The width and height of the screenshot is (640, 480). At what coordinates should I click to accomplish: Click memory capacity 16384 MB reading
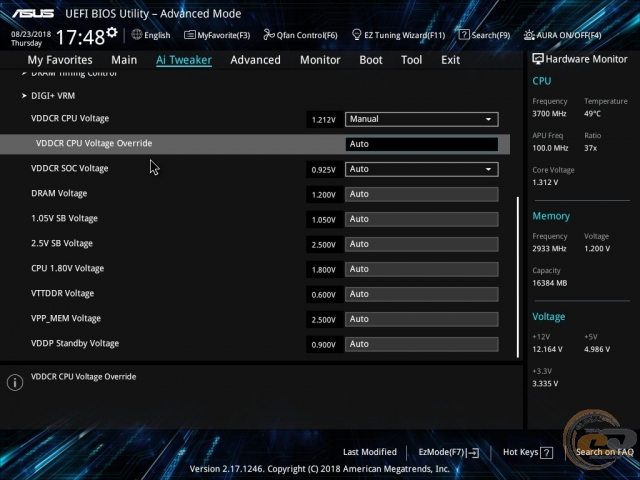coord(550,283)
